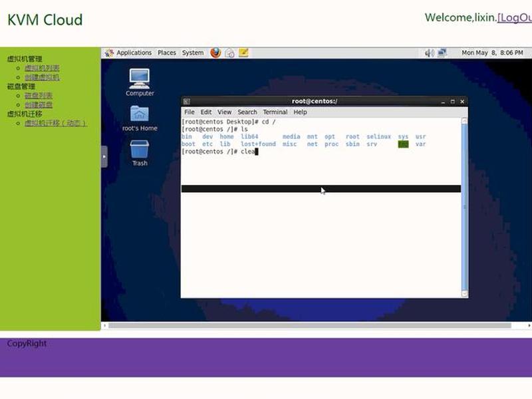Open the Computer desktop icon
This screenshot has height=399, width=532.
140,82
